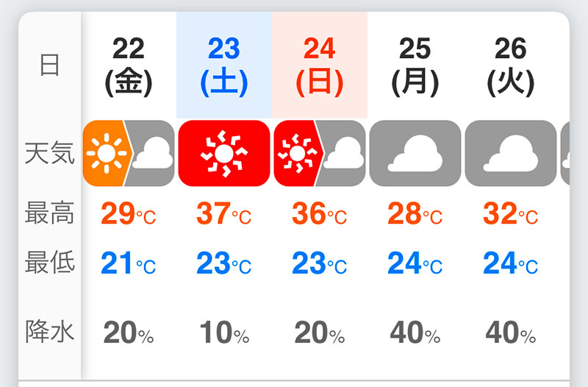Click Monday 25 cloudy weather icon

pos(415,153)
